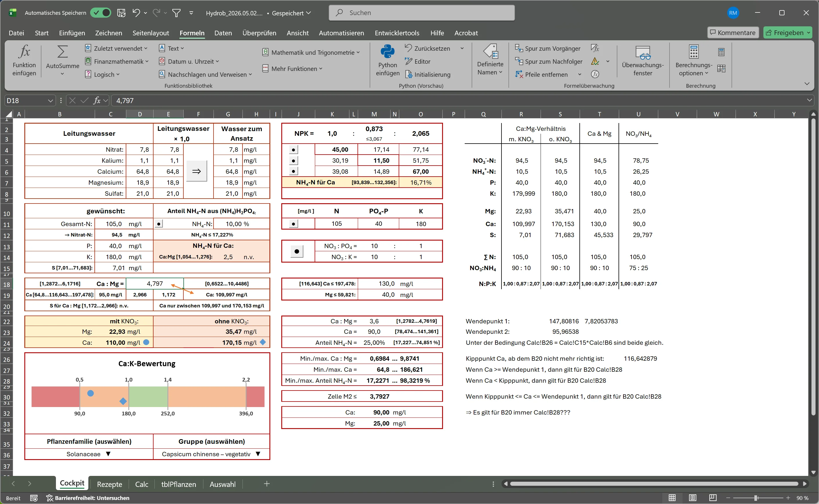The image size is (819, 504).
Task: Toggle Automatisches Speichern switch
Action: (x=101, y=13)
